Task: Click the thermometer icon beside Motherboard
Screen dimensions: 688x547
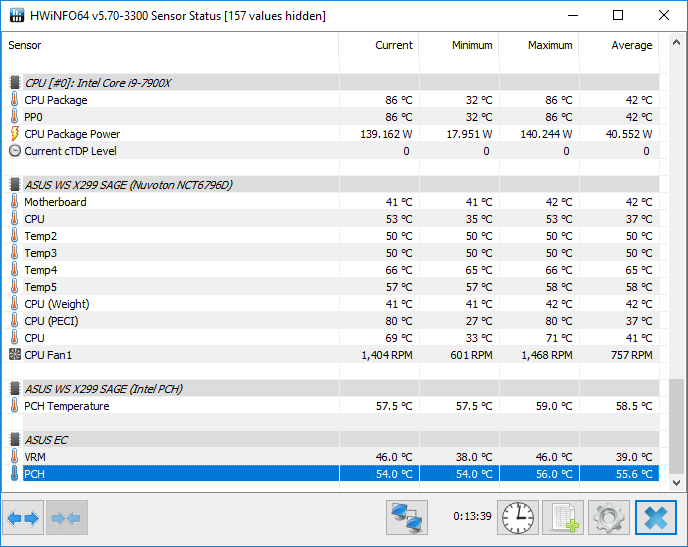Action: [x=14, y=202]
